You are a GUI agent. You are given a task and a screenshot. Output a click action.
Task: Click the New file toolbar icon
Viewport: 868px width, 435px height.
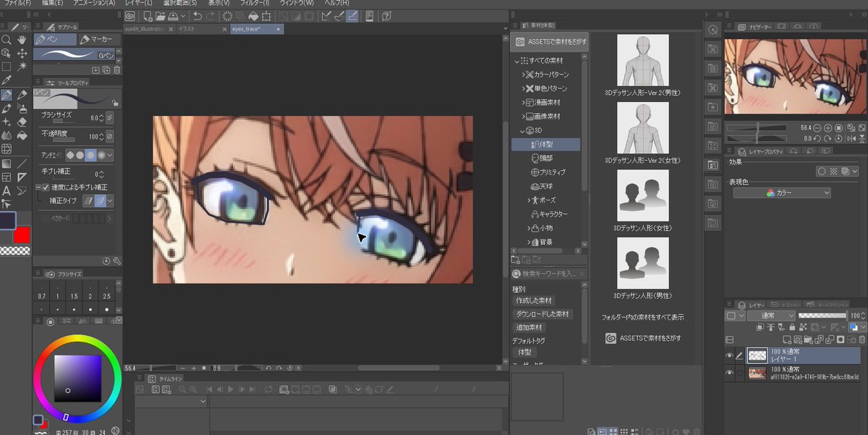point(147,16)
